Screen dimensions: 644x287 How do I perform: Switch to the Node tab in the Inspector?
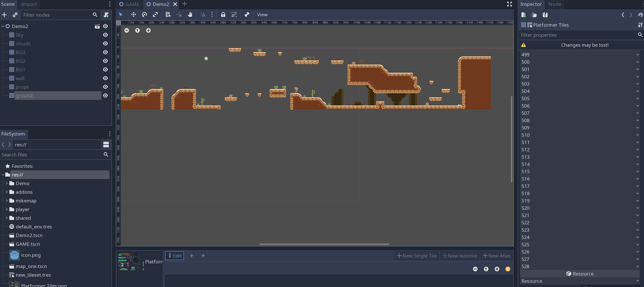tap(555, 4)
